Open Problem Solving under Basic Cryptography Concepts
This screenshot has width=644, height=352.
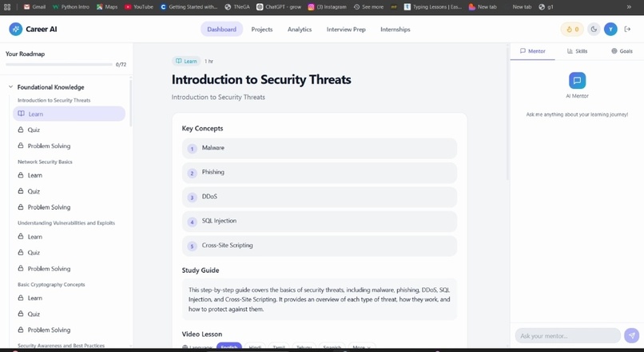pyautogui.click(x=69, y=330)
